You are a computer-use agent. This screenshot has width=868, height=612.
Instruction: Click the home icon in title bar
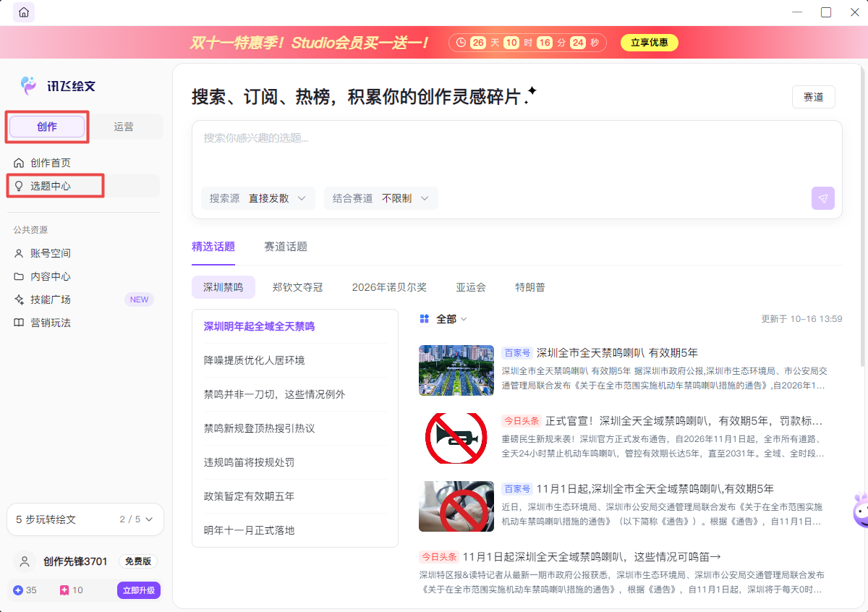pyautogui.click(x=24, y=12)
